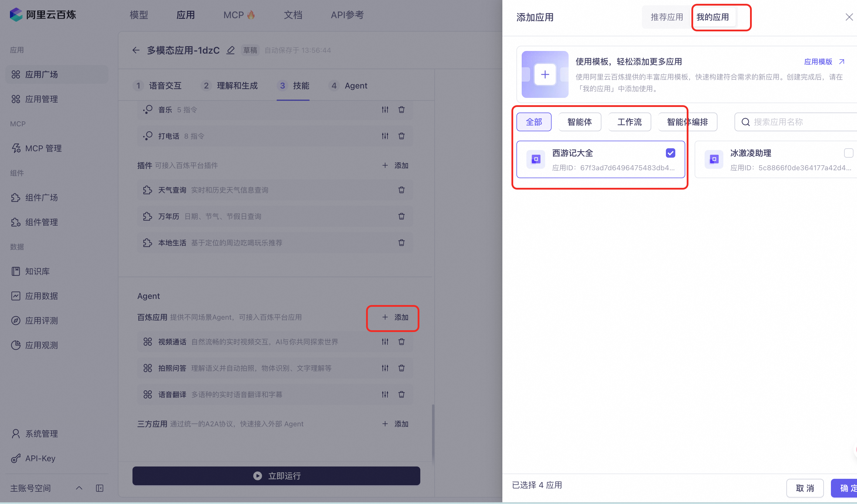Open settings sliders for 拍照问答 agent
Viewport: 857px width, 504px height.
coord(385,368)
